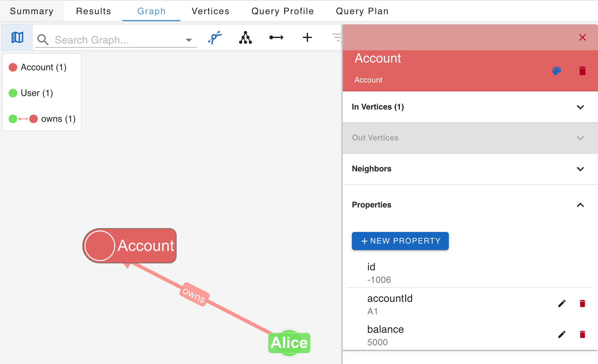Open the Summary tab
The image size is (598, 364).
pyautogui.click(x=32, y=11)
